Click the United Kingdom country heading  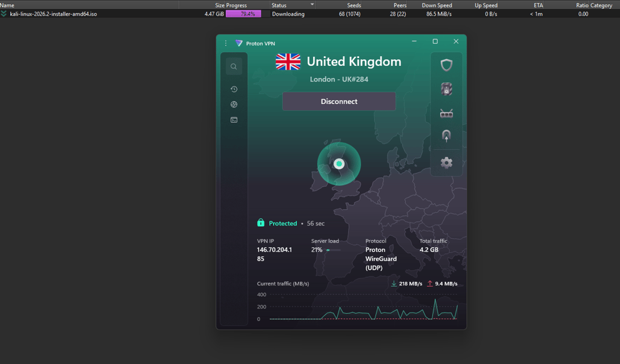(354, 62)
